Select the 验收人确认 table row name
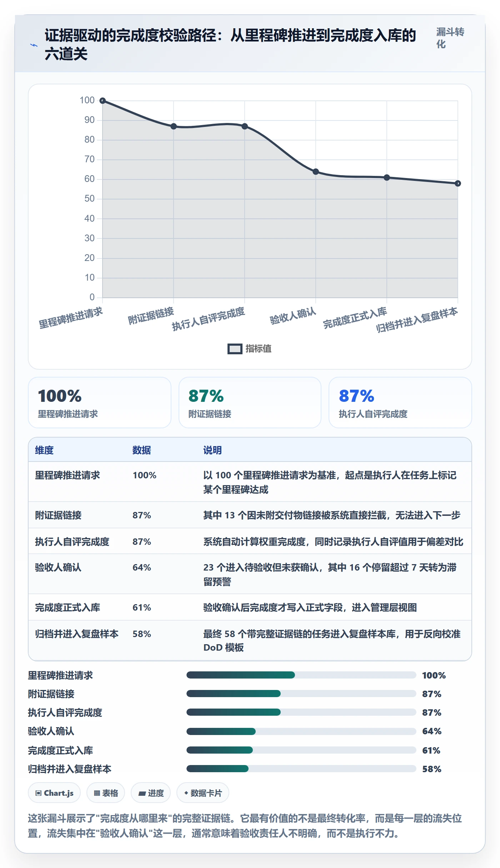Viewport: 500px width, 868px height. pos(58,567)
